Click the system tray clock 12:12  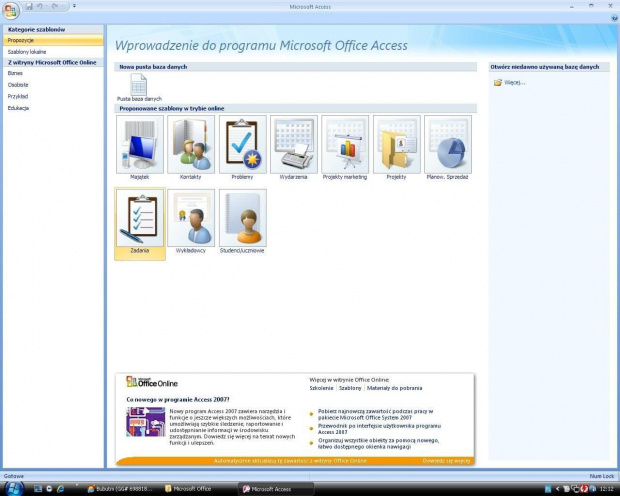607,489
